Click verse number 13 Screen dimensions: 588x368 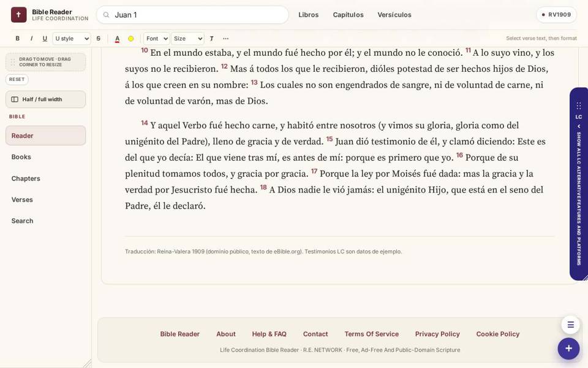pyautogui.click(x=254, y=82)
